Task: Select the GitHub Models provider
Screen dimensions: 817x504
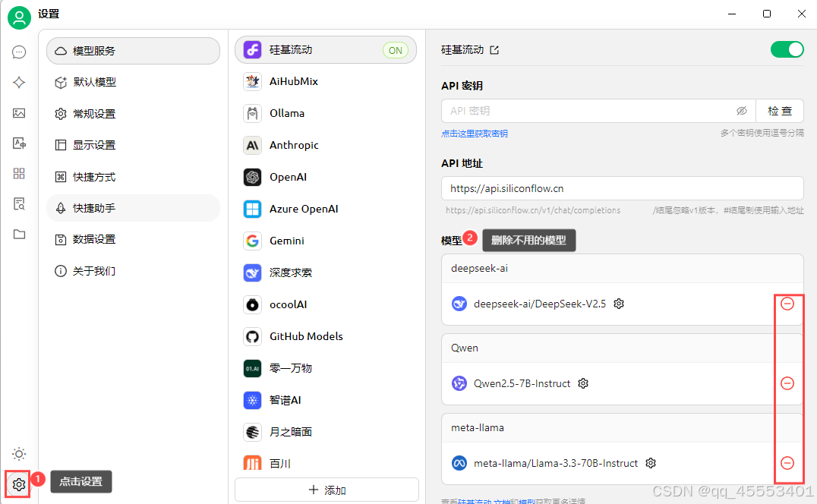Action: (x=326, y=336)
